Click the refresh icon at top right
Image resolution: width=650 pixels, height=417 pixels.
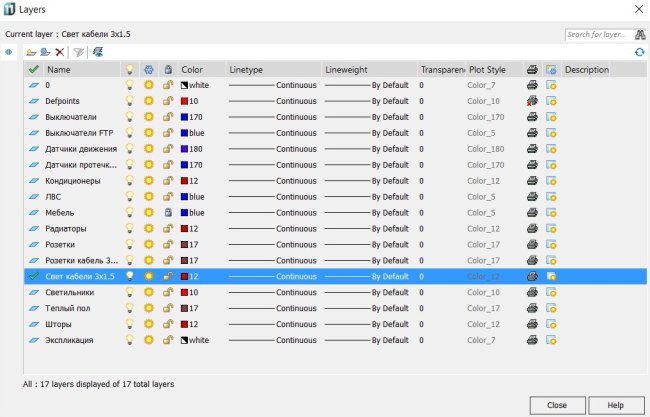point(639,51)
